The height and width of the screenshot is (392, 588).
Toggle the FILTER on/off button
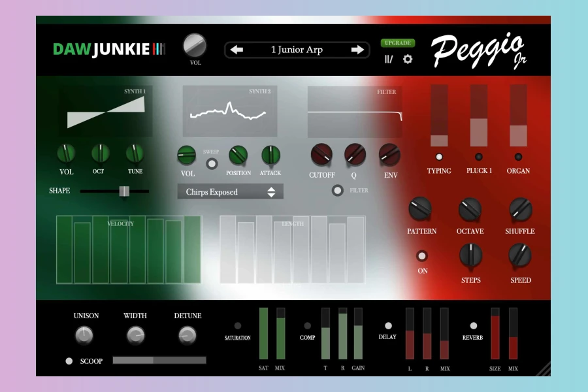click(338, 191)
